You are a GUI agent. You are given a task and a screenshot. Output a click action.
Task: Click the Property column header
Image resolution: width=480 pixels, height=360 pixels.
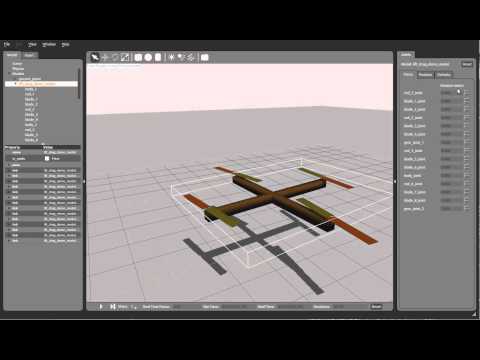[x=23, y=147]
